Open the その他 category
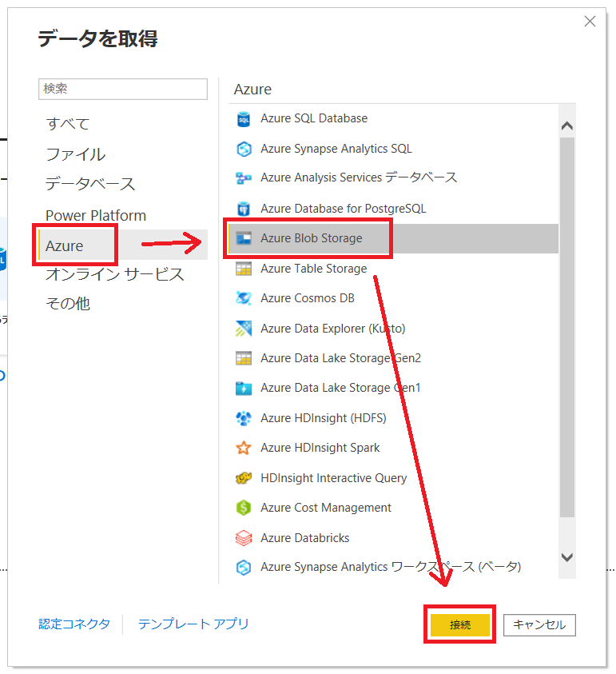Image resolution: width=616 pixels, height=674 pixels. [x=68, y=304]
